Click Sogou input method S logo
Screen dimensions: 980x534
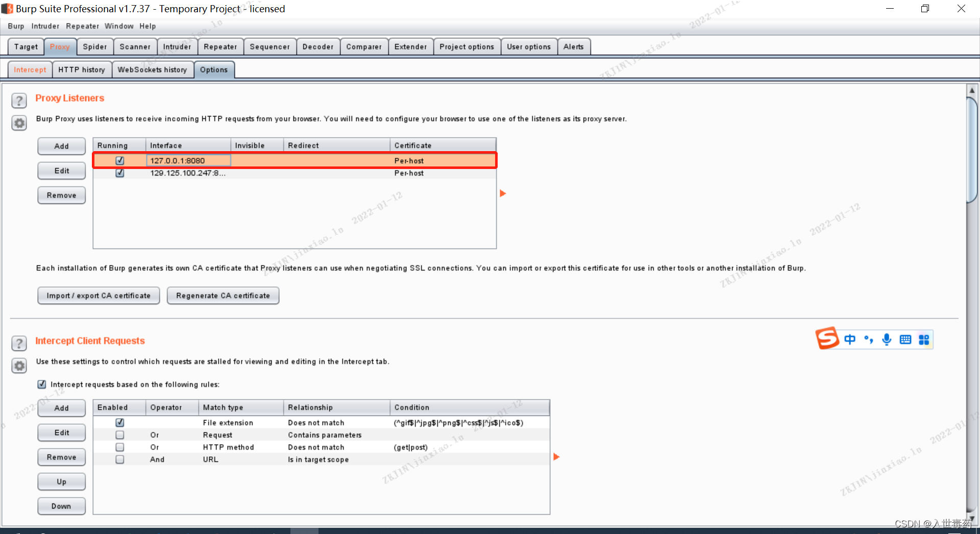pos(827,338)
